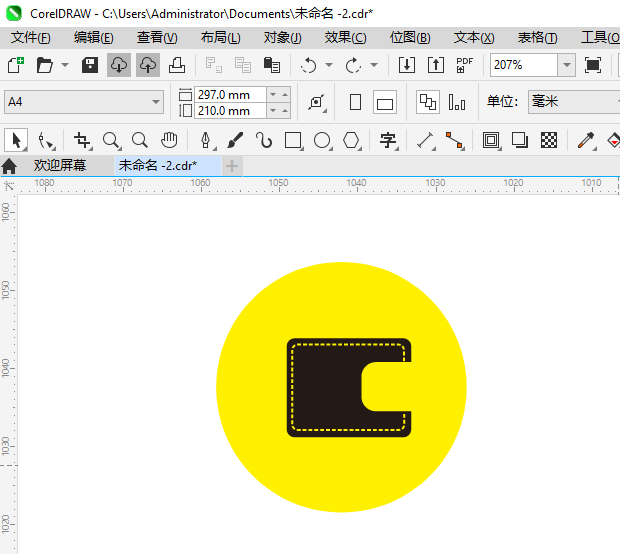Select the Rectangle tool
Screen dimensions: 620x554
coord(293,140)
